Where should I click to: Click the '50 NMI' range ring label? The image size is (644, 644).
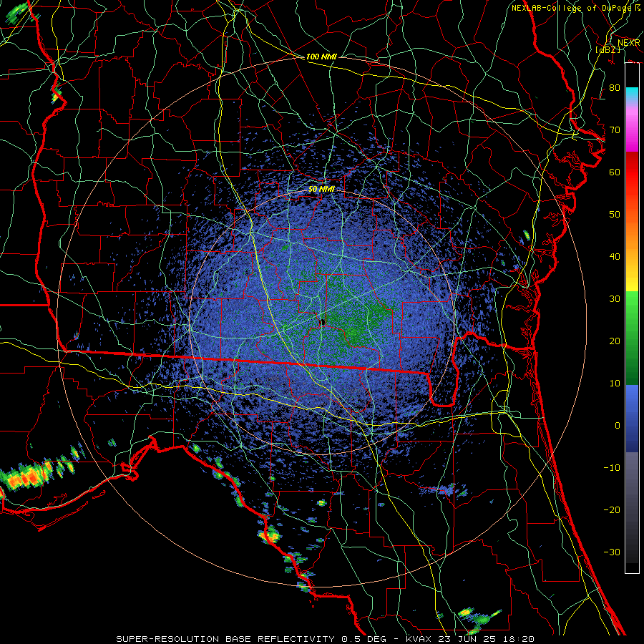(321, 190)
